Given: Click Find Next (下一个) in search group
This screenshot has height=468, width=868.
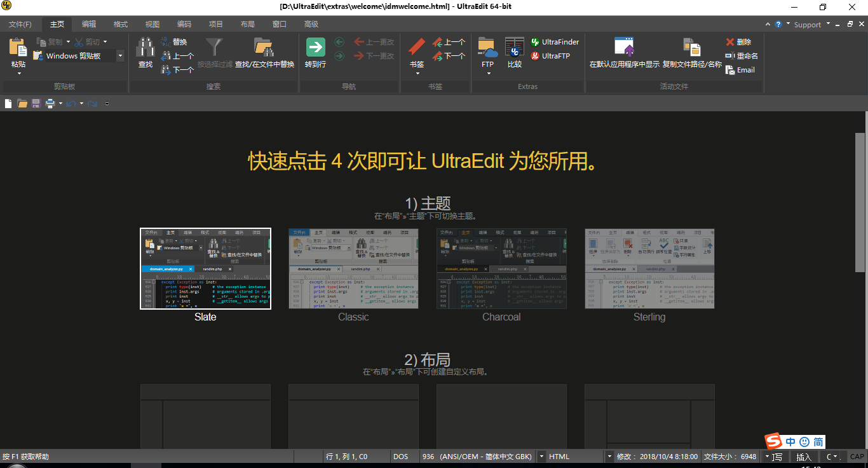Looking at the screenshot, I should click(177, 70).
